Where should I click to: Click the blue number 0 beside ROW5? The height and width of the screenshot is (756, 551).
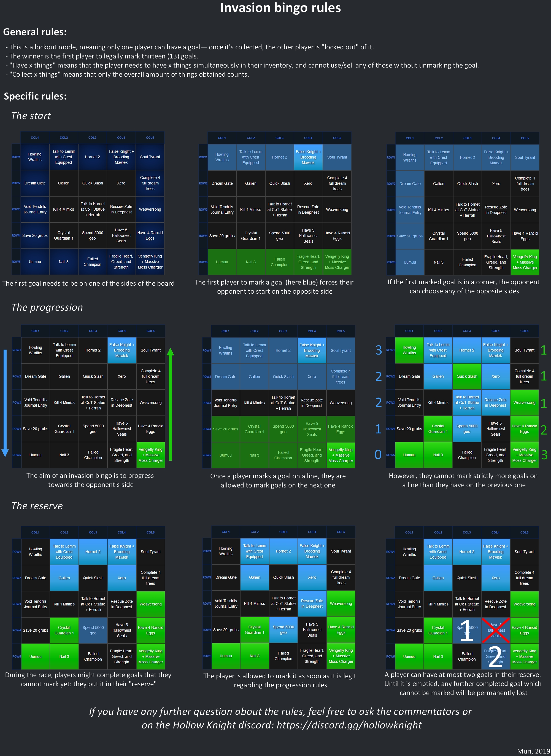point(378,454)
